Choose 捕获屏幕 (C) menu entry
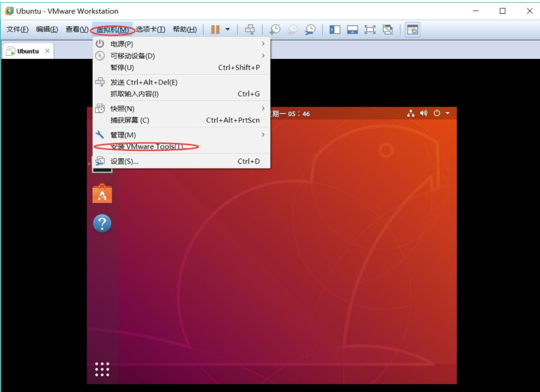 click(181, 120)
